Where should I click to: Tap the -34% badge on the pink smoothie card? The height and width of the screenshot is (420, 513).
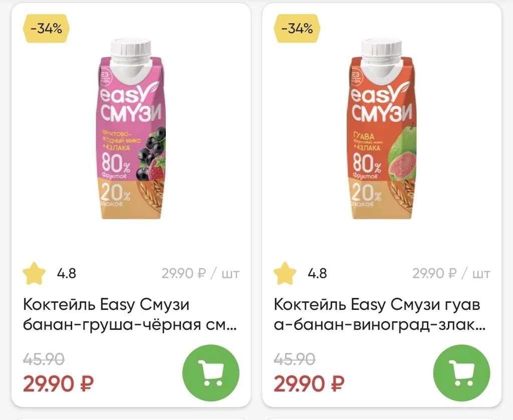(x=46, y=29)
